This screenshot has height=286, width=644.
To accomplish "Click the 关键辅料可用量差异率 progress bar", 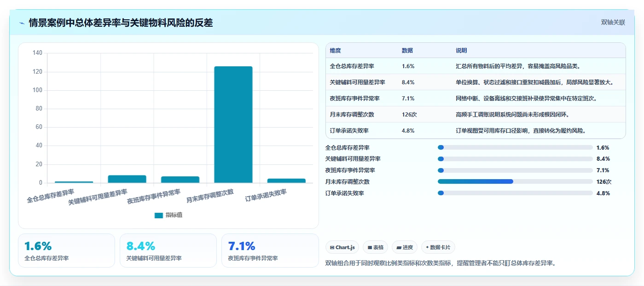I will point(515,159).
